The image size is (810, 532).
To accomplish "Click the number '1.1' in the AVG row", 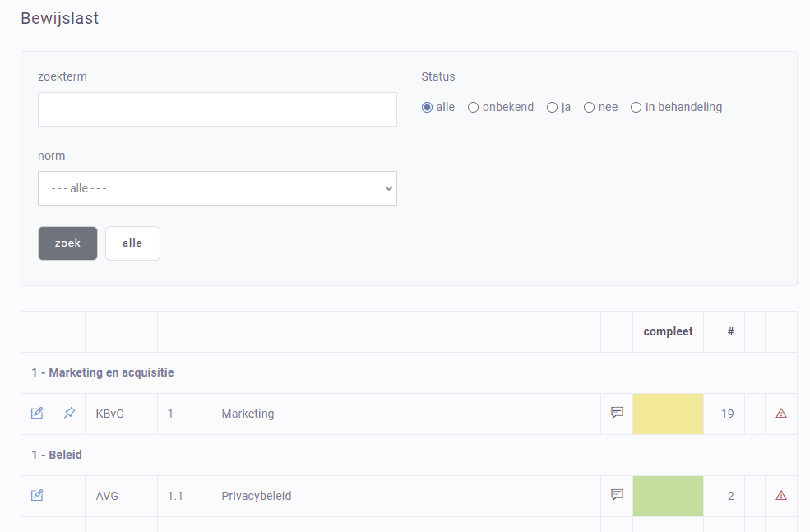I will (175, 496).
